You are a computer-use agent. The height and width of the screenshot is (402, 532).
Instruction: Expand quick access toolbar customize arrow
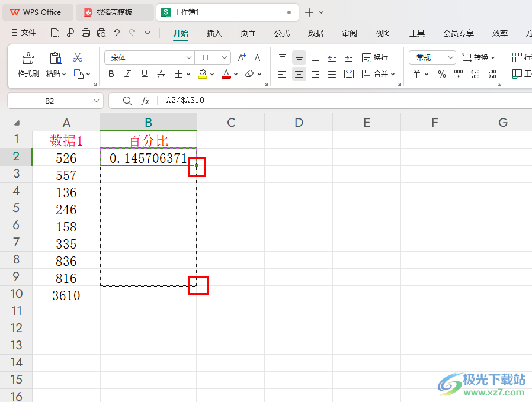coord(148,33)
